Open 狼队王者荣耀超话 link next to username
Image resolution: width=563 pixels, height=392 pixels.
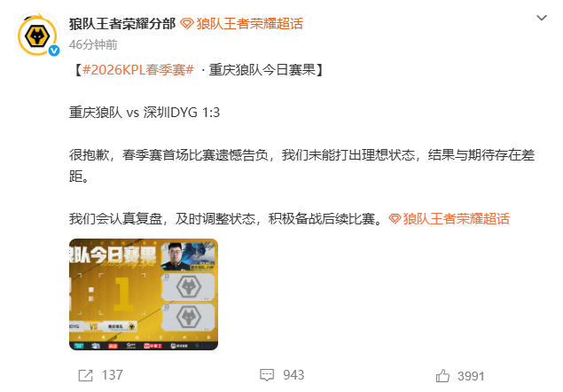250,24
